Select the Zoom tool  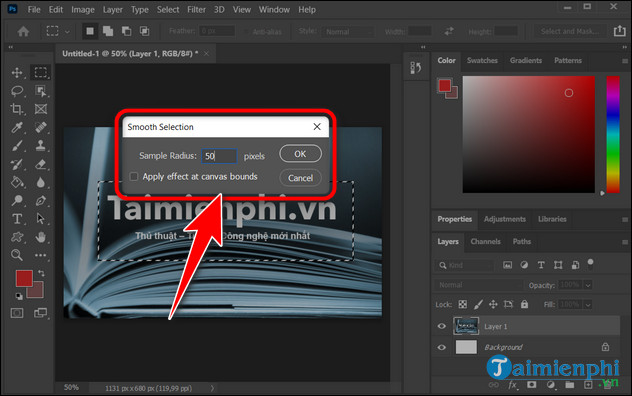pyautogui.click(x=17, y=255)
